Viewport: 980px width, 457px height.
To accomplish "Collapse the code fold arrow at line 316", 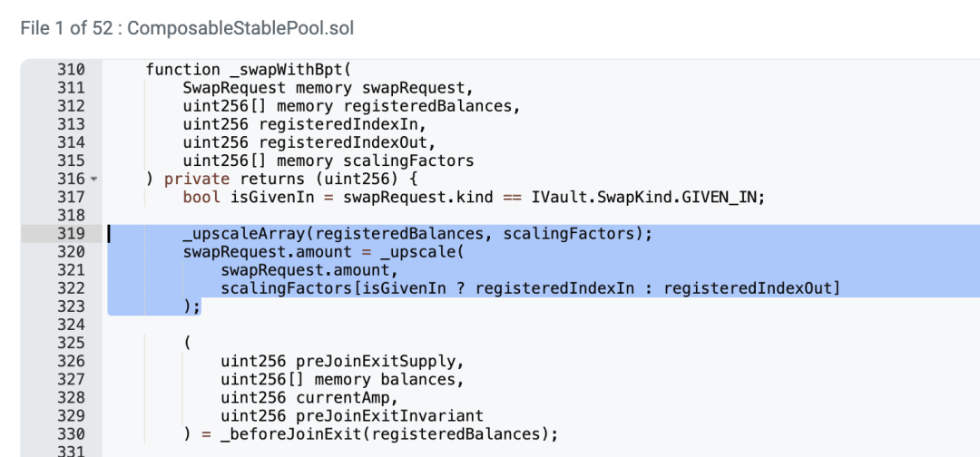I will click(93, 180).
